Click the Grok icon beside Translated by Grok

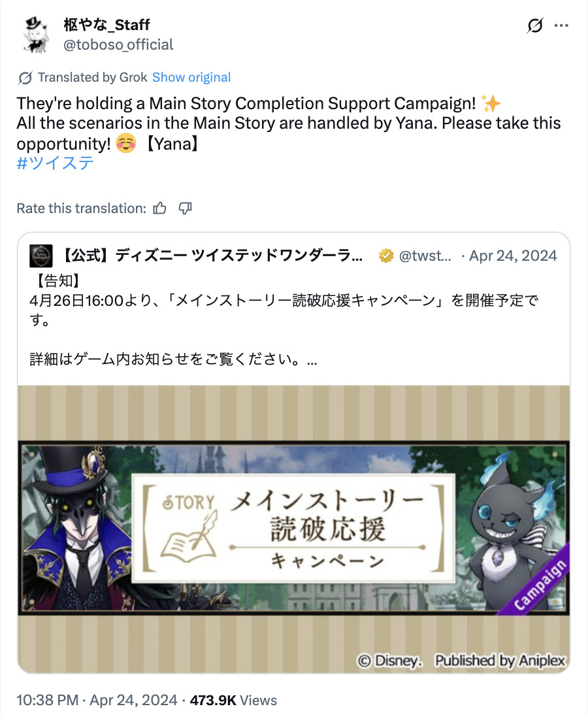pos(25,78)
